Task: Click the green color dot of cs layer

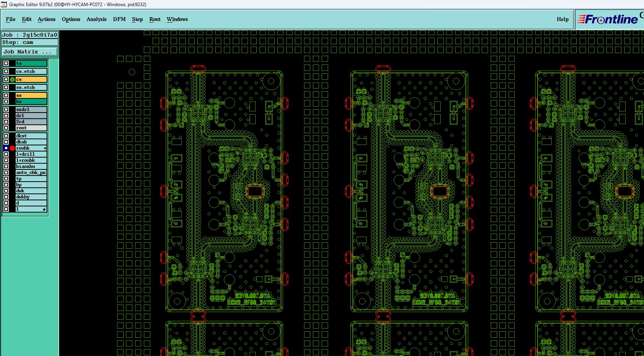Action: pos(12,79)
